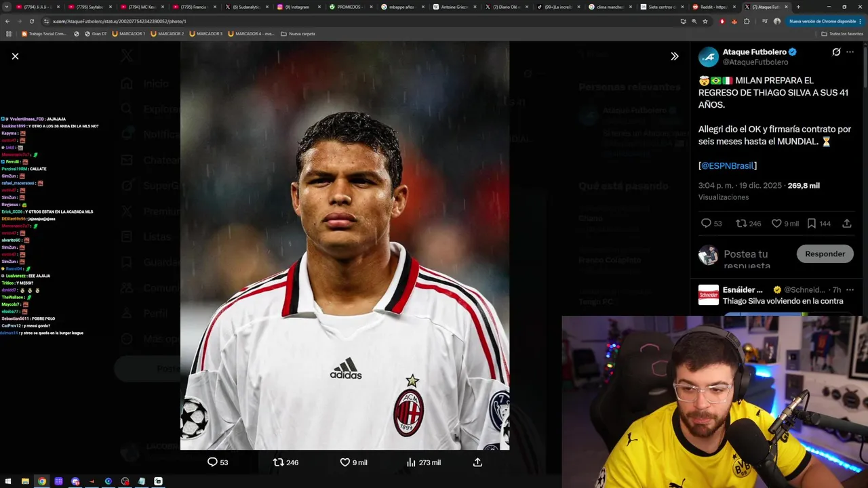The image size is (868, 488).
Task: Open Trabajo Social Com bookmark
Action: click(44, 33)
